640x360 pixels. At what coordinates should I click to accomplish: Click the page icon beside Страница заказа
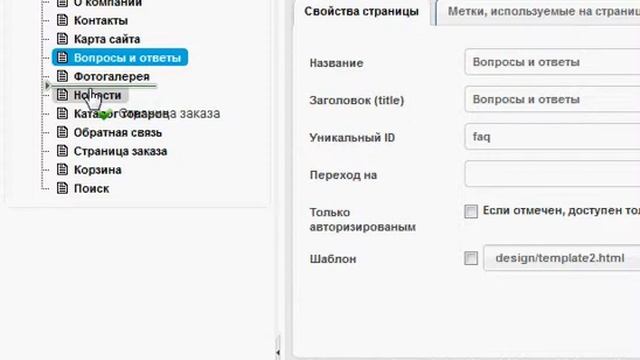[62, 151]
